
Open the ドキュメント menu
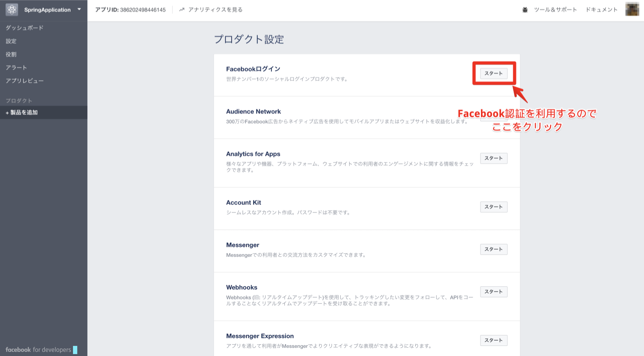tap(601, 10)
